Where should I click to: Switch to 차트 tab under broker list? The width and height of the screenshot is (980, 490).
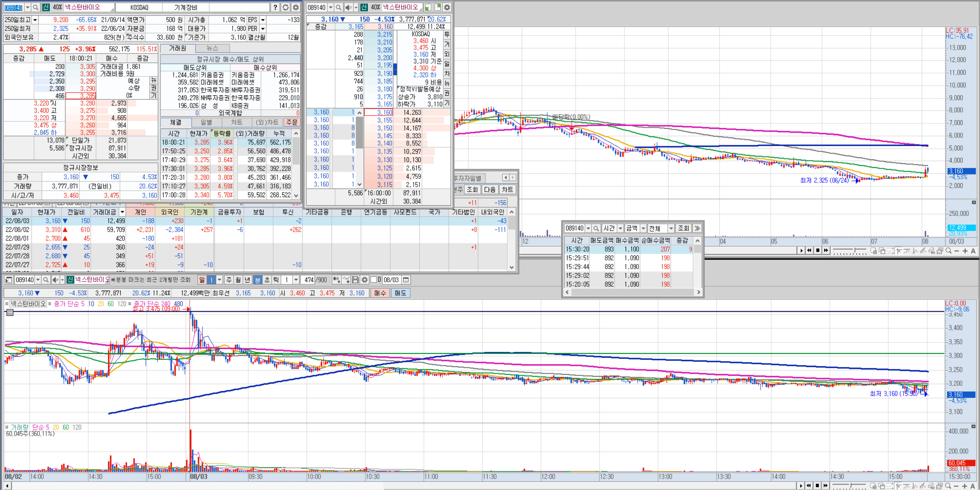[237, 122]
